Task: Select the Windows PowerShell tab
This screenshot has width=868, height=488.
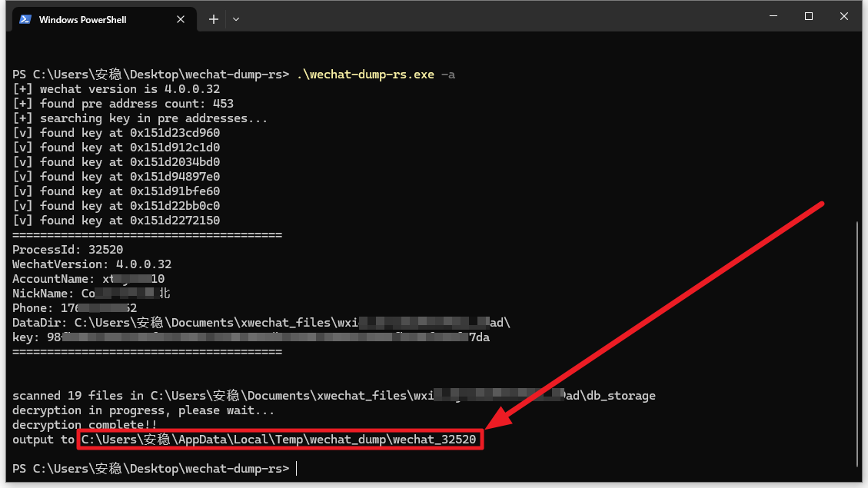Action: (x=104, y=19)
